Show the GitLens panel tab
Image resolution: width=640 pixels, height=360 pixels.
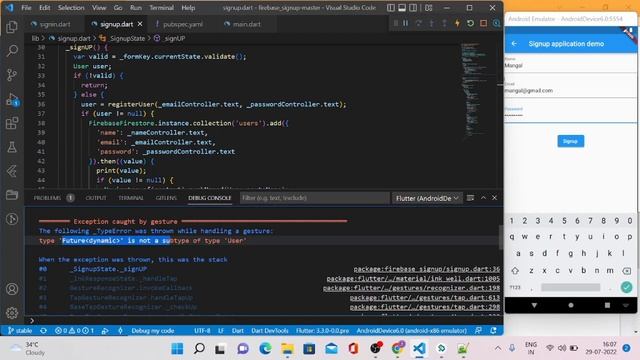(x=166, y=198)
